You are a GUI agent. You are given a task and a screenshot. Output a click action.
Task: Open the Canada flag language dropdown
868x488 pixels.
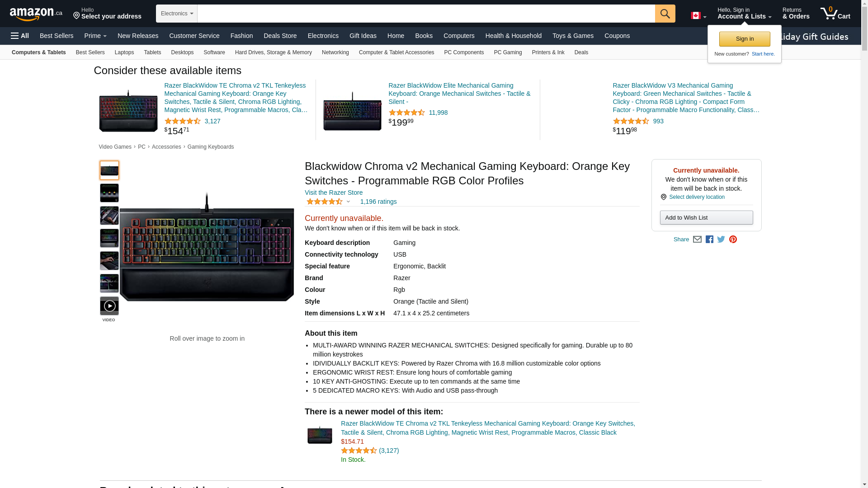(x=698, y=16)
